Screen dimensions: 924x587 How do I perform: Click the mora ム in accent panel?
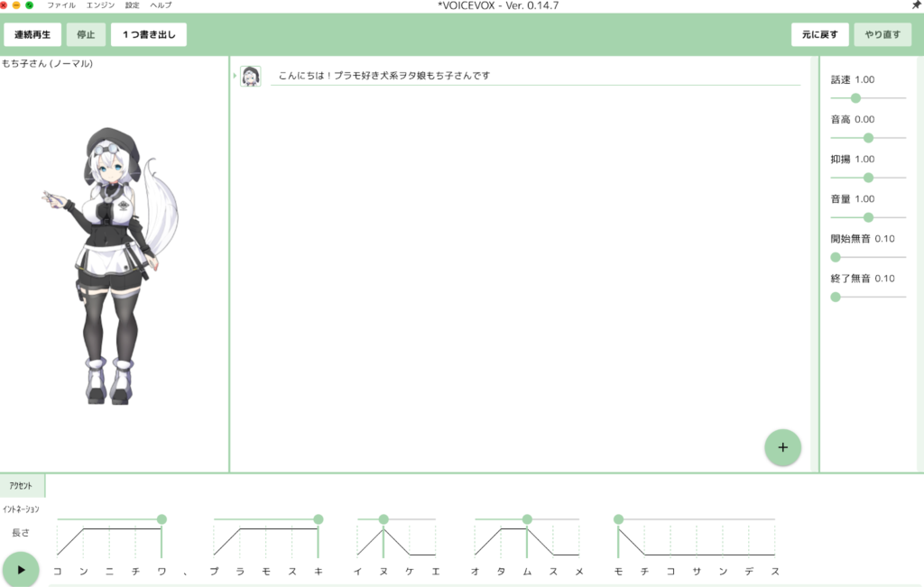tap(527, 571)
